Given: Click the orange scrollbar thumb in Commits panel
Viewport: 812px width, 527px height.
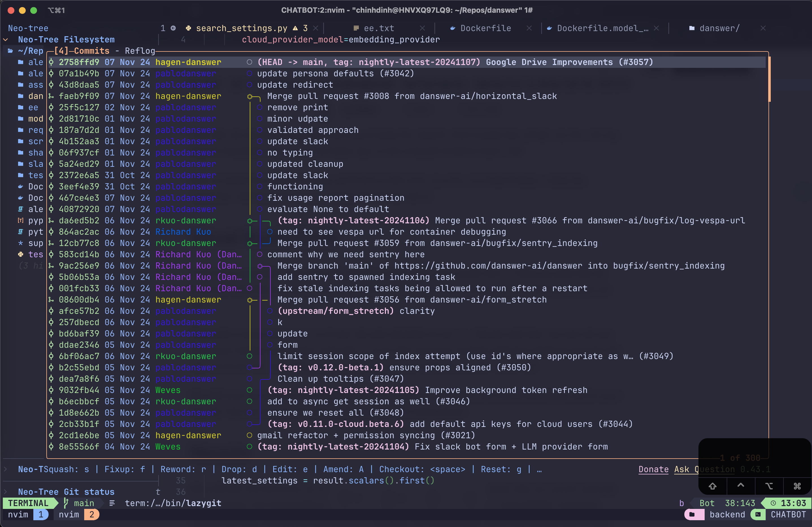Looking at the screenshot, I should tap(769, 79).
